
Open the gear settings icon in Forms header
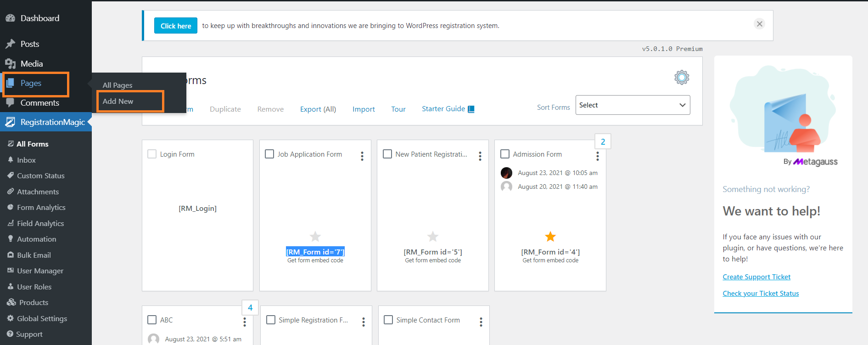point(682,77)
